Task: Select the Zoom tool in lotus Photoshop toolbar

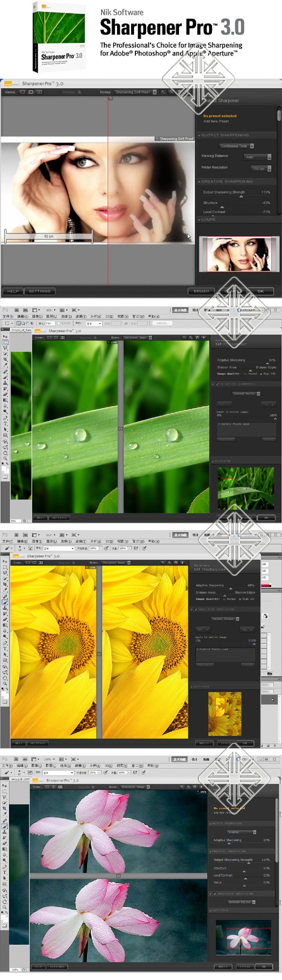Action: [5, 907]
